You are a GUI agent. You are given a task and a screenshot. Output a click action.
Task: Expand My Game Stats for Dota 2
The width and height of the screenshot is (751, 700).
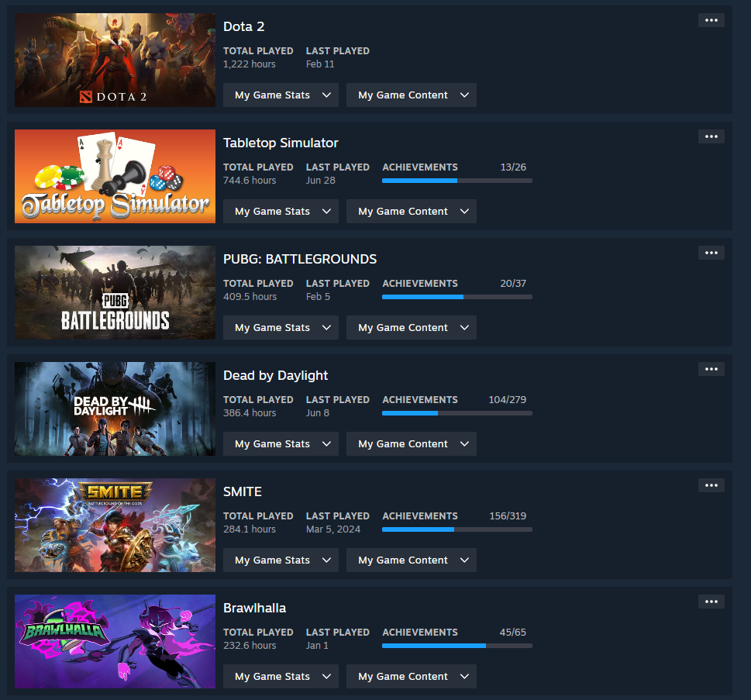(281, 95)
